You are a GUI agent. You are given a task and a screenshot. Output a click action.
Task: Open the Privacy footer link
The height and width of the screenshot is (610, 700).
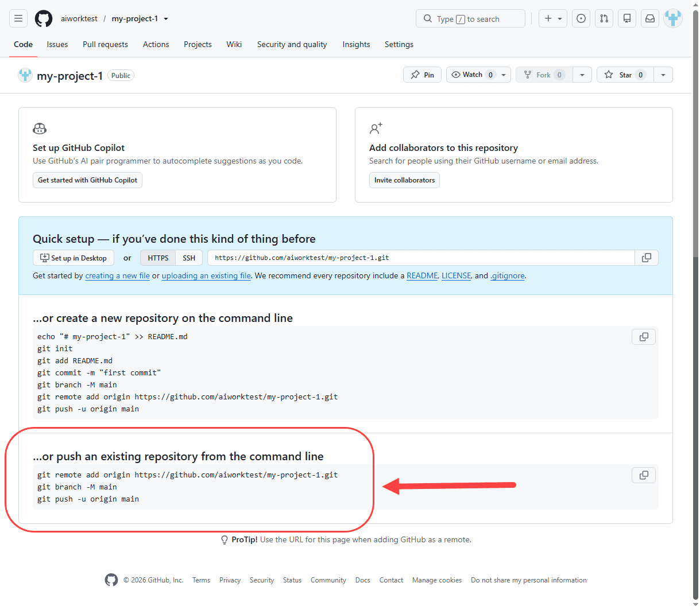click(x=230, y=580)
